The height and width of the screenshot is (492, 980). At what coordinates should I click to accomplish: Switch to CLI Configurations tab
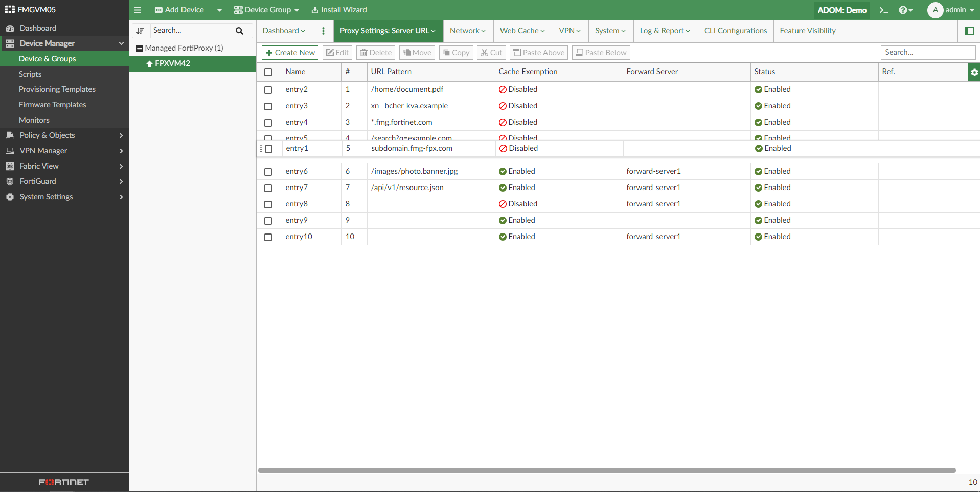point(735,31)
